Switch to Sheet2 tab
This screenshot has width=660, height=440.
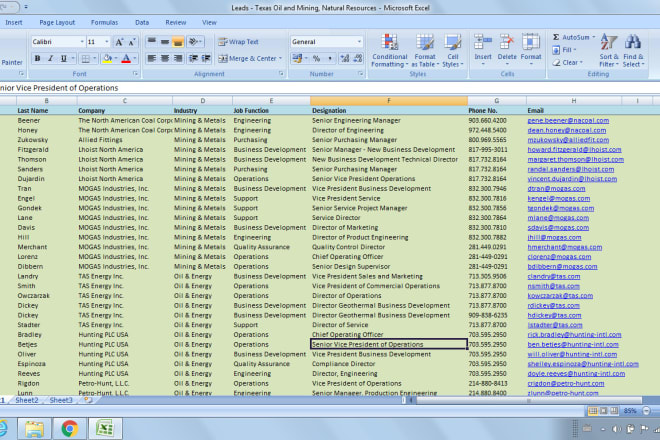(27, 400)
